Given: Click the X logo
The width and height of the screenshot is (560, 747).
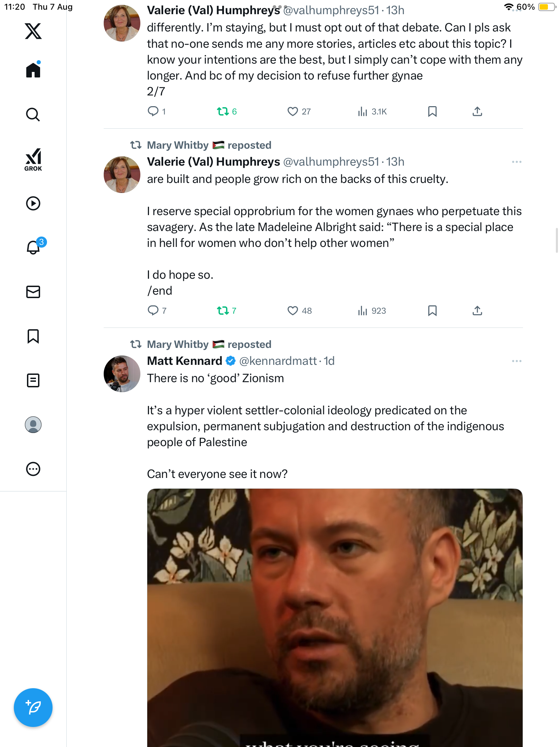Looking at the screenshot, I should 33,31.
